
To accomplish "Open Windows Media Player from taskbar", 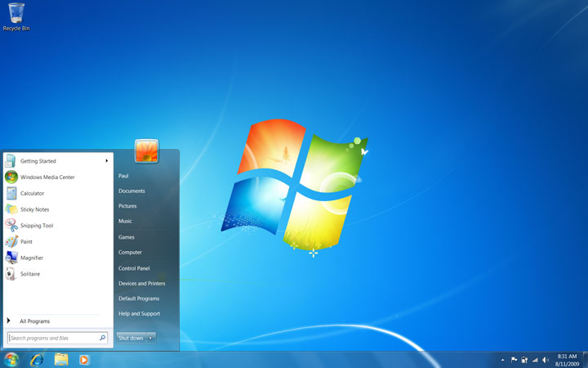I will 84,360.
